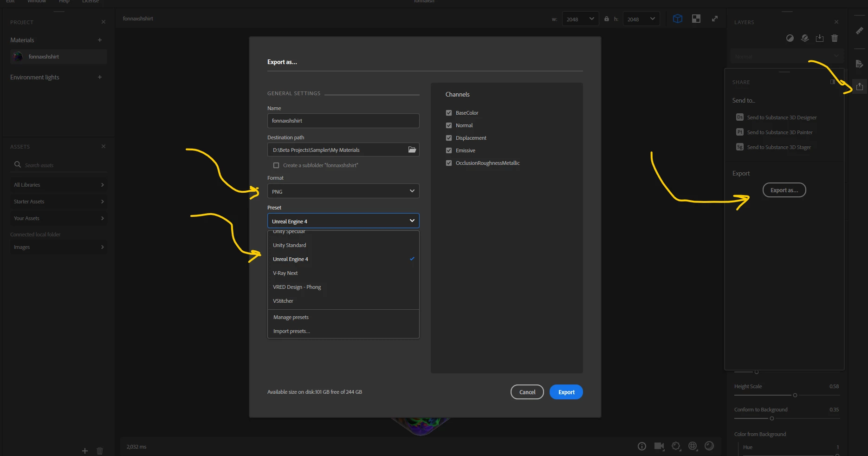Toggle the 2D checkerboard view icon

pos(696,19)
